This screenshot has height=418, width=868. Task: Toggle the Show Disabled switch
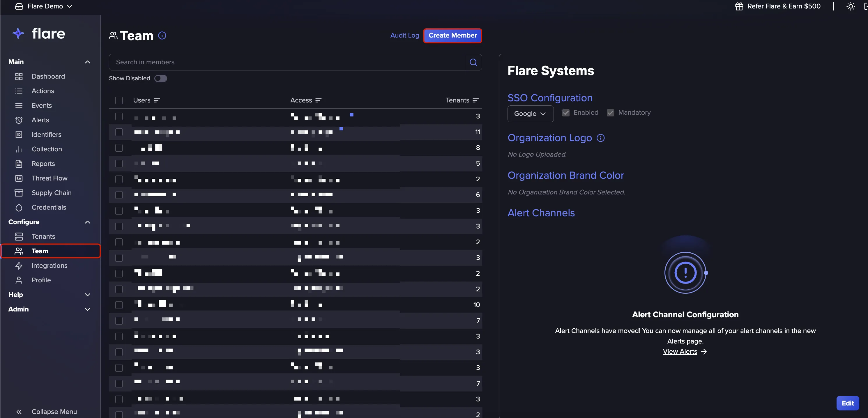pyautogui.click(x=160, y=78)
